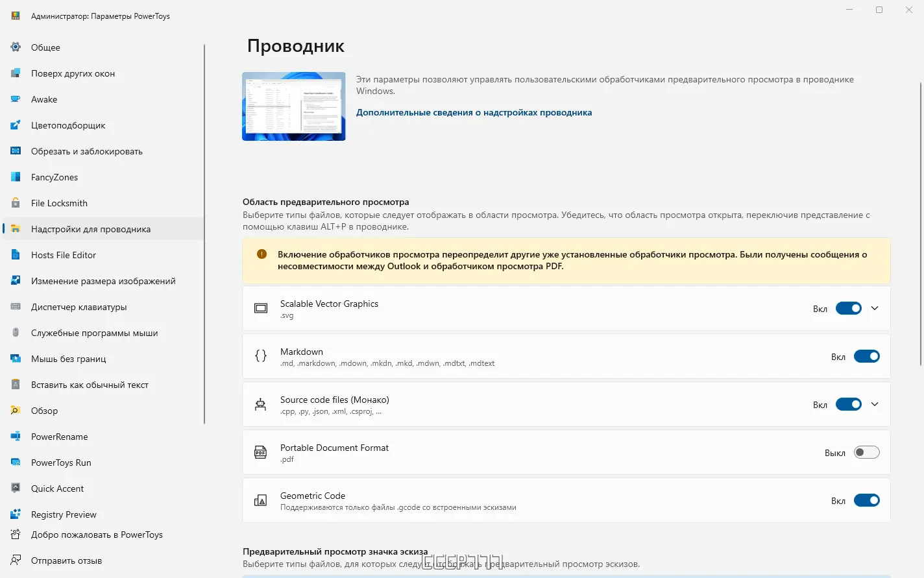The width and height of the screenshot is (924, 578).
Task: Enable Portable Document Format preview toggle
Action: coord(866,452)
